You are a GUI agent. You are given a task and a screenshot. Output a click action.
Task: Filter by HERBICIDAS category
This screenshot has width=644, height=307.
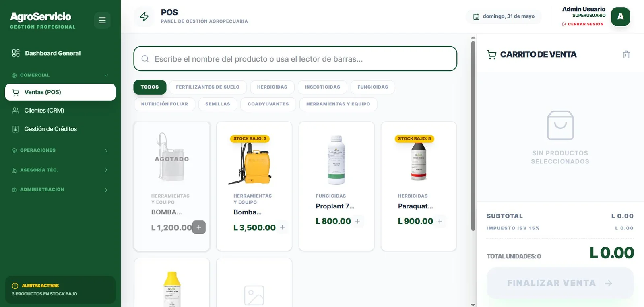(272, 87)
